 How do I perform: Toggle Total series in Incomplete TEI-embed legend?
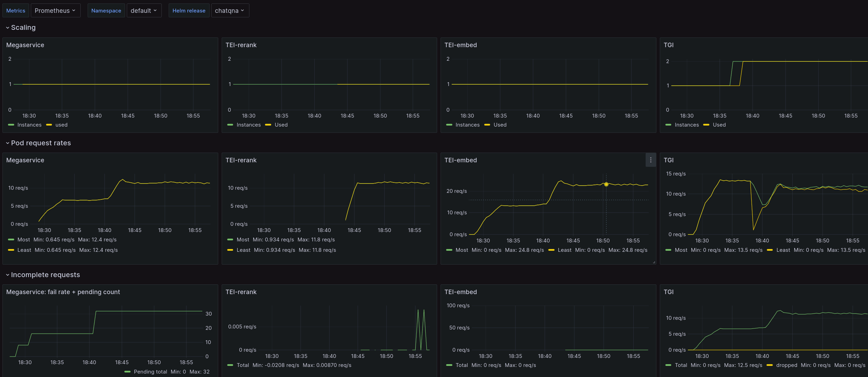pyautogui.click(x=462, y=365)
